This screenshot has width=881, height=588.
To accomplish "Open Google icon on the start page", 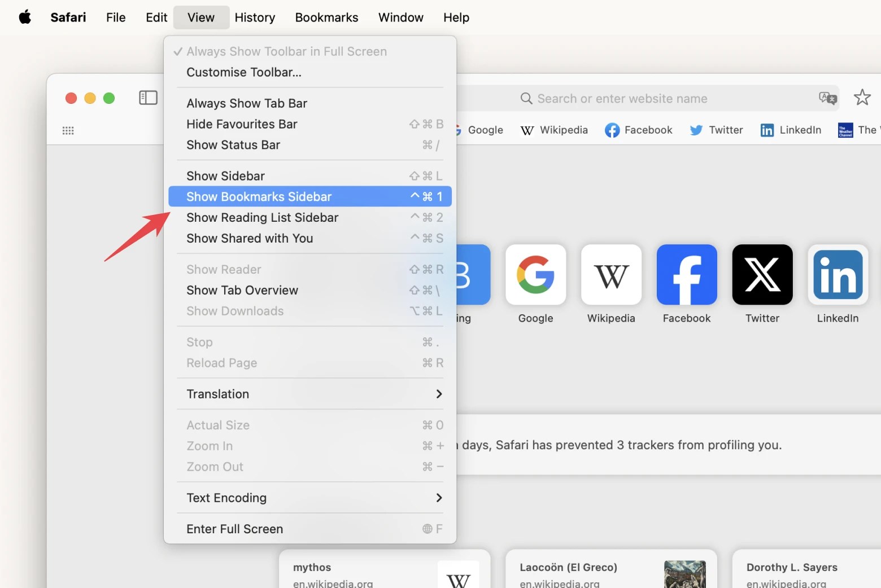I will point(535,275).
